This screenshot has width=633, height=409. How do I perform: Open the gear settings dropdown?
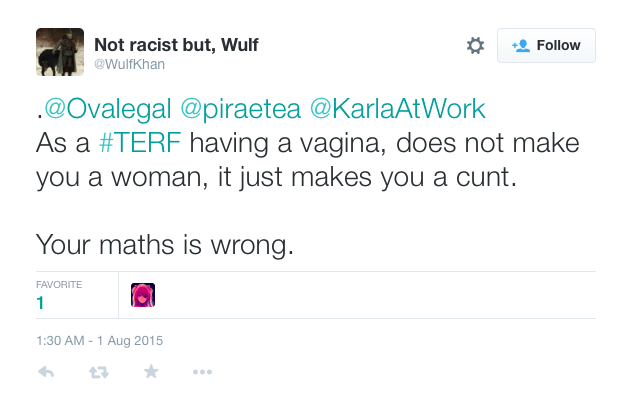click(x=475, y=45)
